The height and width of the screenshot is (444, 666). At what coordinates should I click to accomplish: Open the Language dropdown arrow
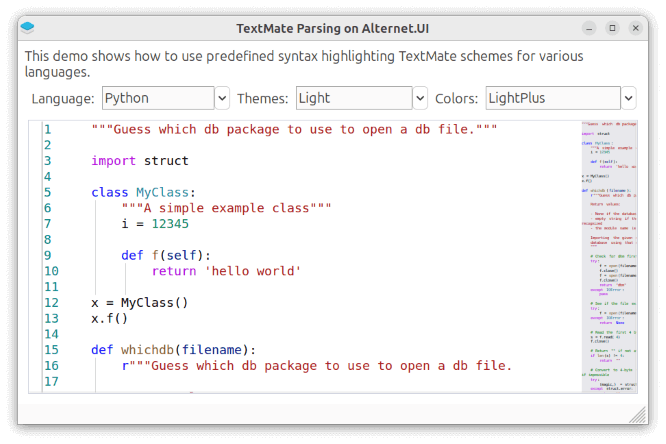[222, 98]
